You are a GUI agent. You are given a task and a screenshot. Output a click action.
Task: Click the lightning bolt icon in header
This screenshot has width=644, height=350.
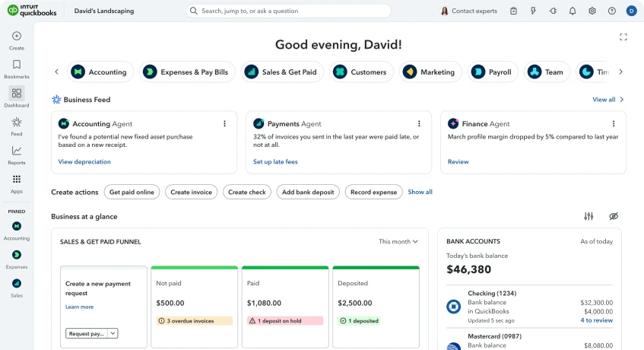click(533, 11)
